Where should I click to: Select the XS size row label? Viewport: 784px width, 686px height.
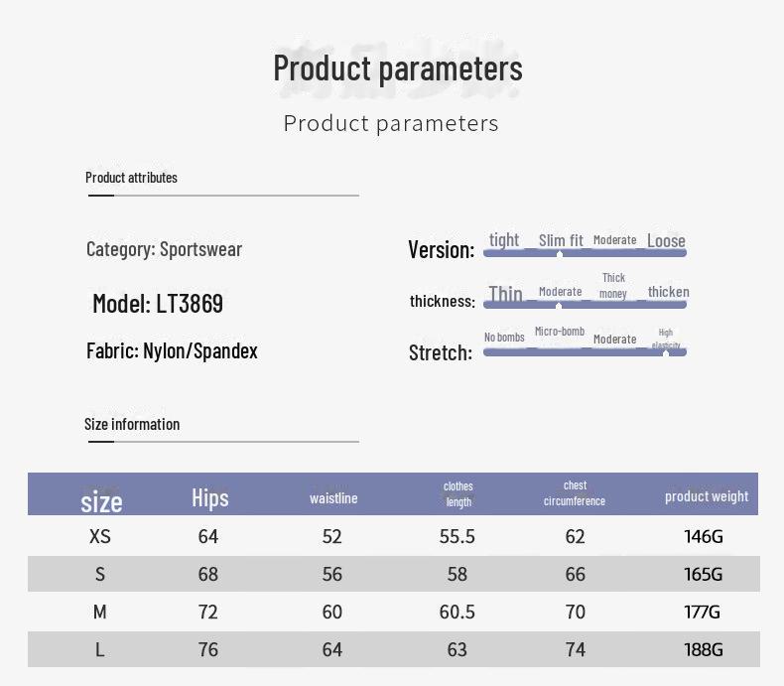tap(99, 536)
